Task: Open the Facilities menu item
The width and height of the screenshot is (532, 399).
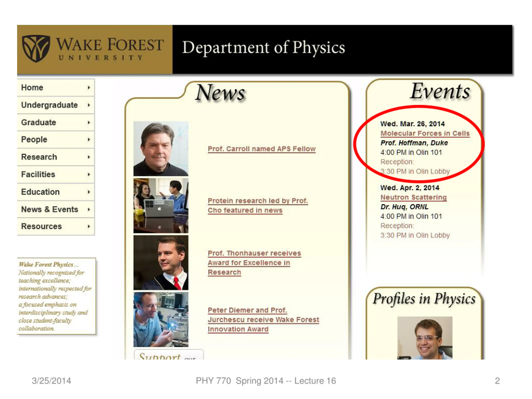Action: pyautogui.click(x=38, y=174)
